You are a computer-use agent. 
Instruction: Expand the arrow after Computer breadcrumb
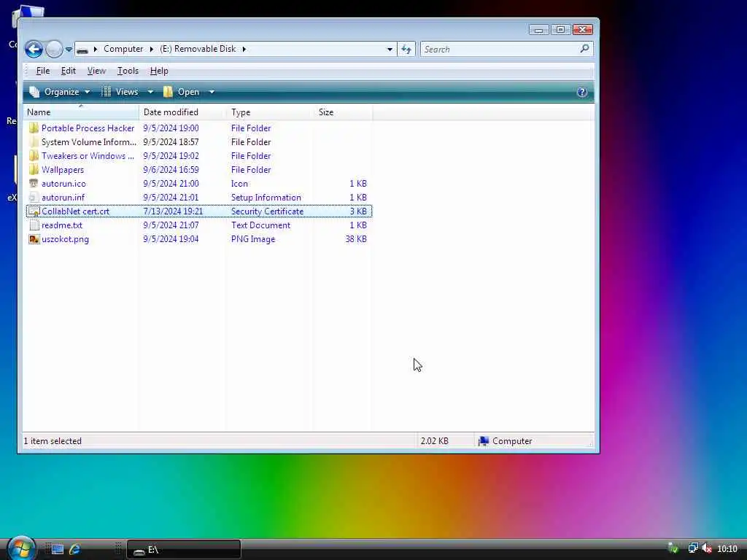click(152, 49)
